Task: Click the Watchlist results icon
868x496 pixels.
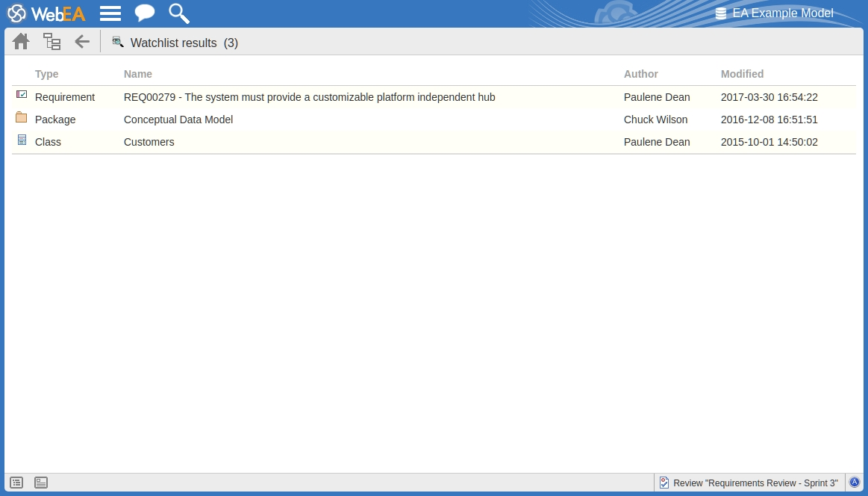Action: pos(118,42)
